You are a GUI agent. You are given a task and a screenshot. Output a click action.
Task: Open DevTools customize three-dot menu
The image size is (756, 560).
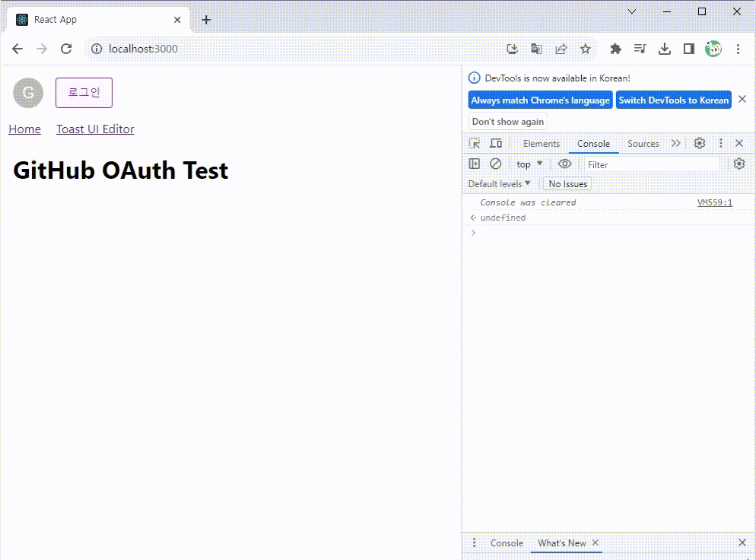tap(721, 143)
